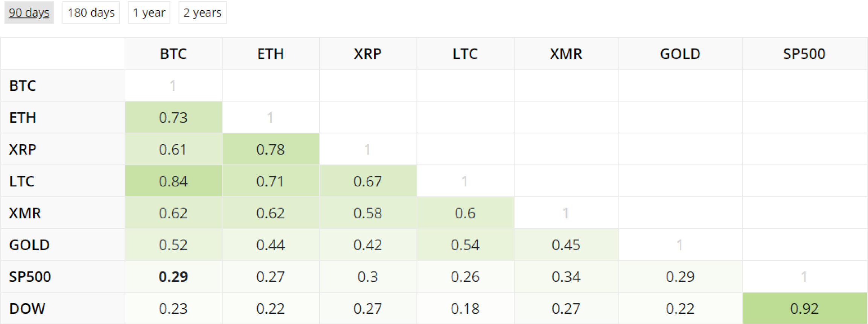Select the DOW row label

(27, 309)
